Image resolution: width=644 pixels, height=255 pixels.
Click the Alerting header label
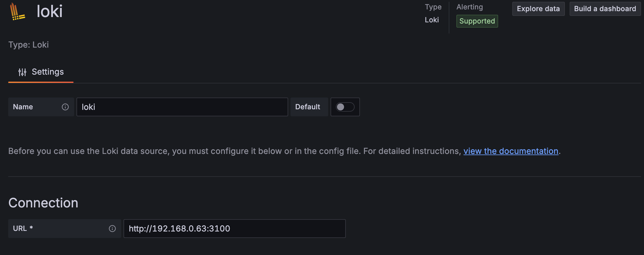470,7
